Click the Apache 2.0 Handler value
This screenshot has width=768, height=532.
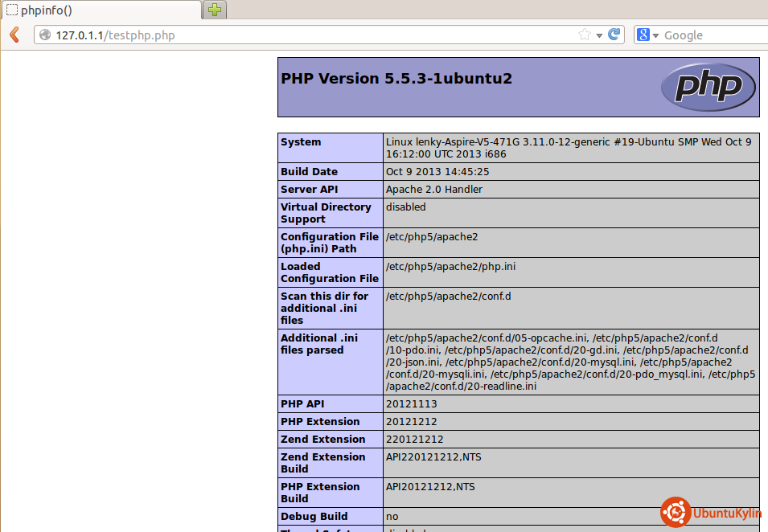point(433,190)
